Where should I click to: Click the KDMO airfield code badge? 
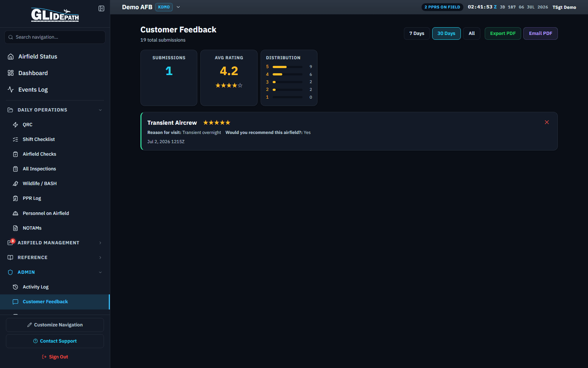coord(164,7)
